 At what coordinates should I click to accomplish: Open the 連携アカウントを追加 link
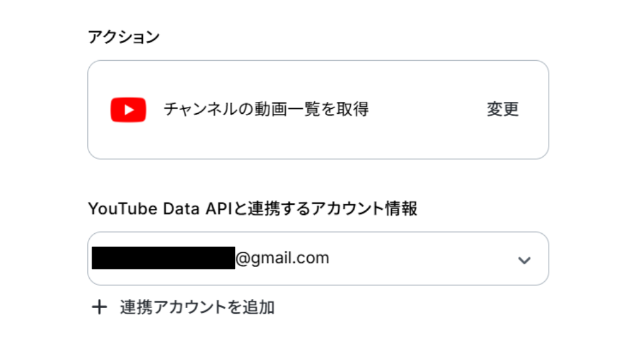pos(197,308)
